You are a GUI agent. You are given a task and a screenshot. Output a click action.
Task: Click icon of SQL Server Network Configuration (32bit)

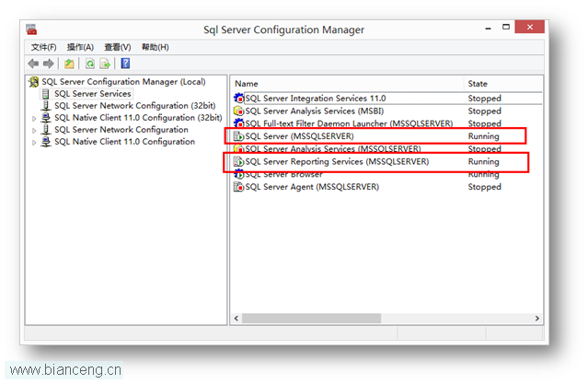[46, 106]
